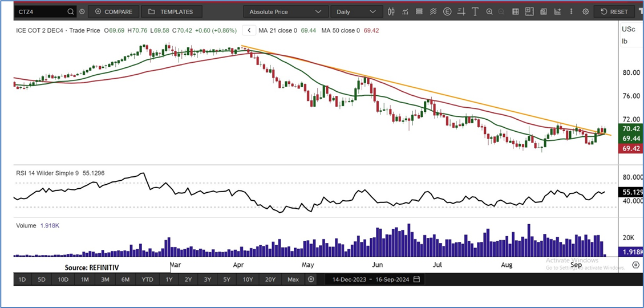Click the MA 21 close 0 legend label
644x308 pixels.
[x=278, y=30]
